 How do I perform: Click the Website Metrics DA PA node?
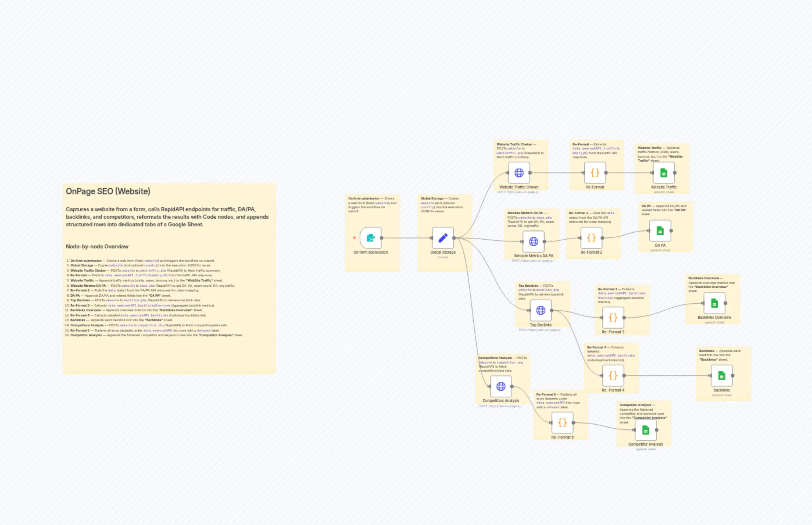pos(533,241)
